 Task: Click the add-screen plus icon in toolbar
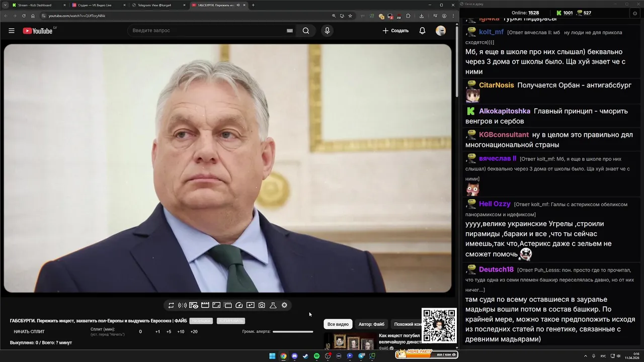pos(251,305)
